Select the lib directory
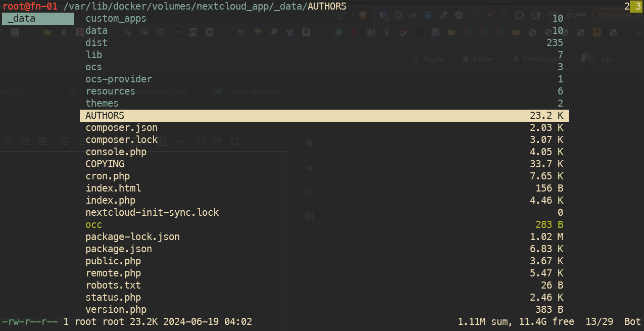This screenshot has width=644, height=331. (x=94, y=55)
